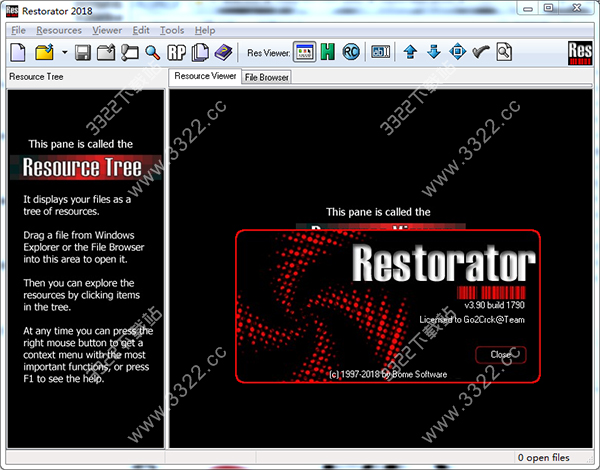Switch to the File Browser tab
Screen dimensions: 600x470
(266, 76)
